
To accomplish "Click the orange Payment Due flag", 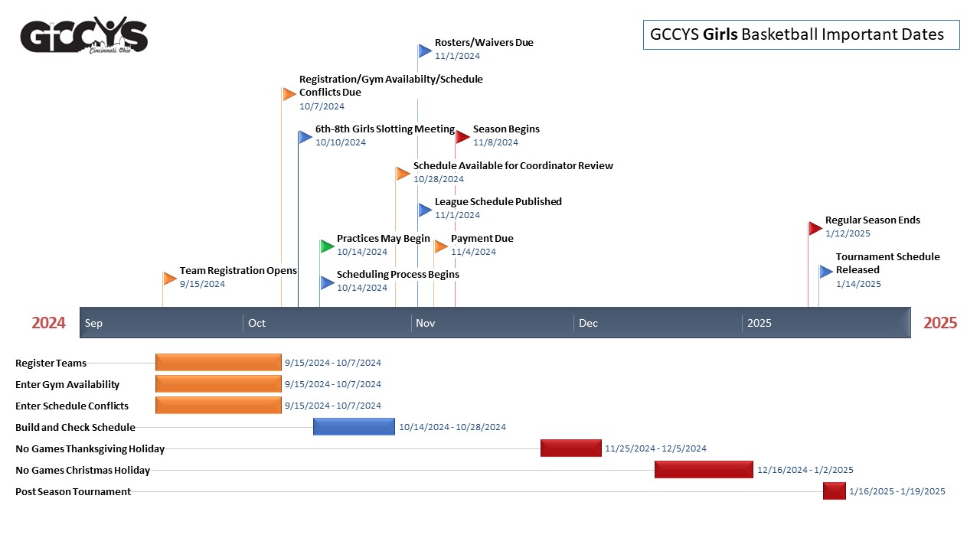I will coord(441,246).
